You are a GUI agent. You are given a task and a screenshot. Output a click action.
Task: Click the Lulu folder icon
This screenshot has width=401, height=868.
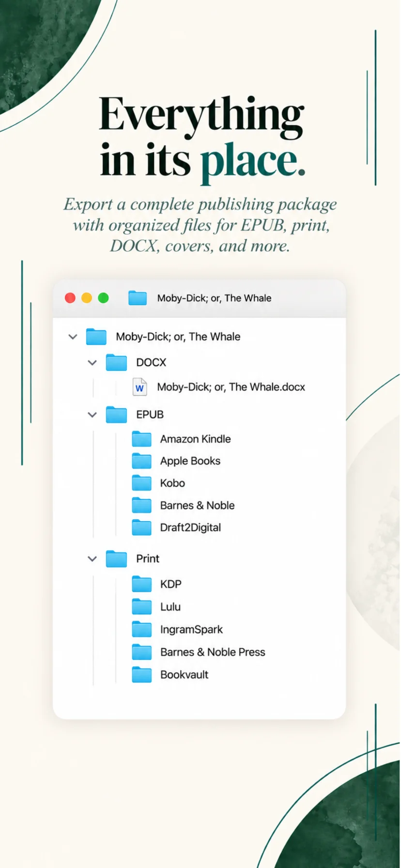click(x=142, y=606)
